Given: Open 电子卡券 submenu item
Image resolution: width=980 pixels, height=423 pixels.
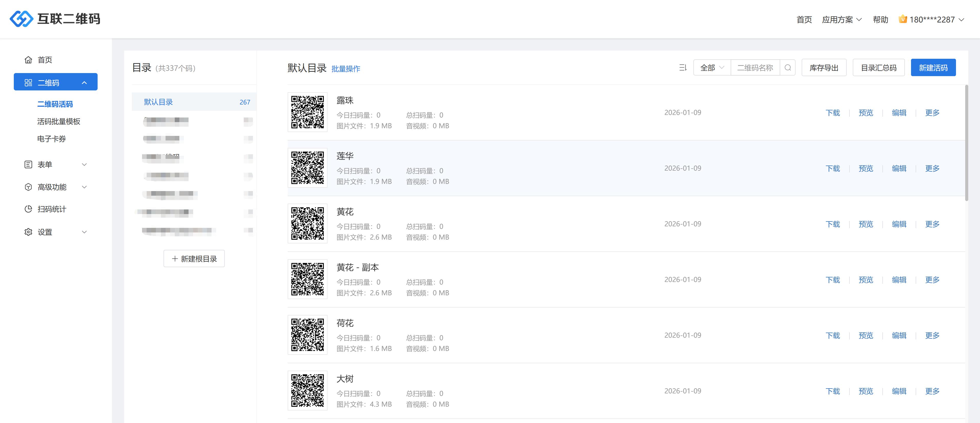Looking at the screenshot, I should pos(51,139).
